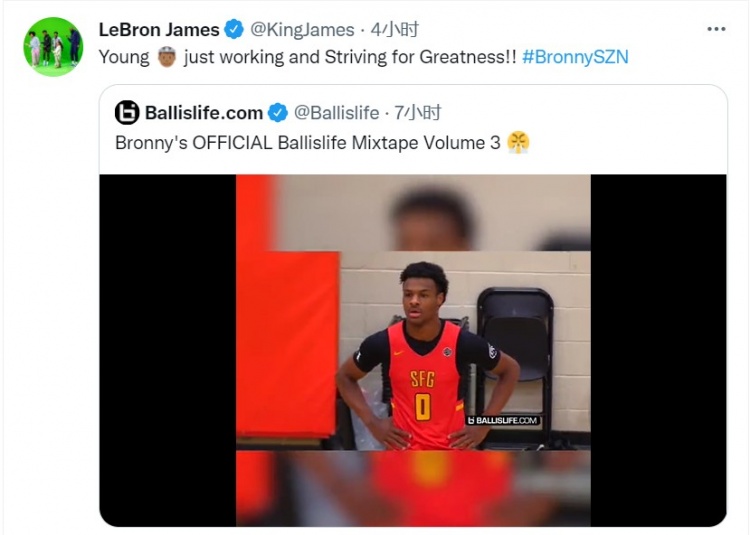Click the three-dot more options icon
This screenshot has width=750, height=535.
(716, 30)
